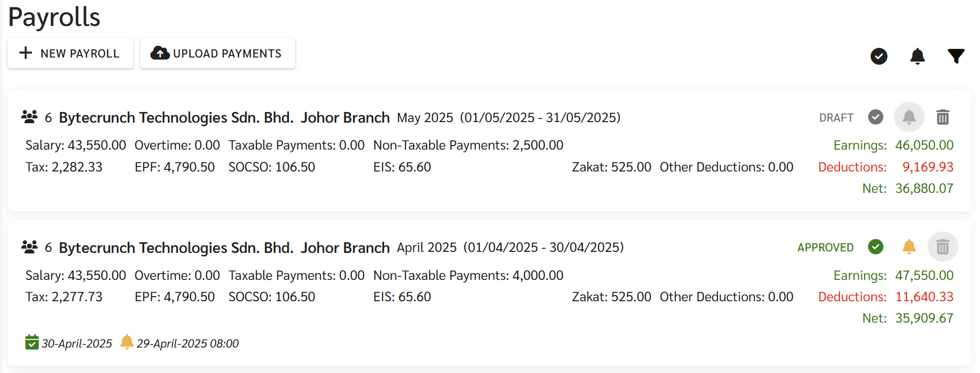The image size is (980, 373).
Task: Click trash icon on April 2025 payroll
Action: pos(942,247)
